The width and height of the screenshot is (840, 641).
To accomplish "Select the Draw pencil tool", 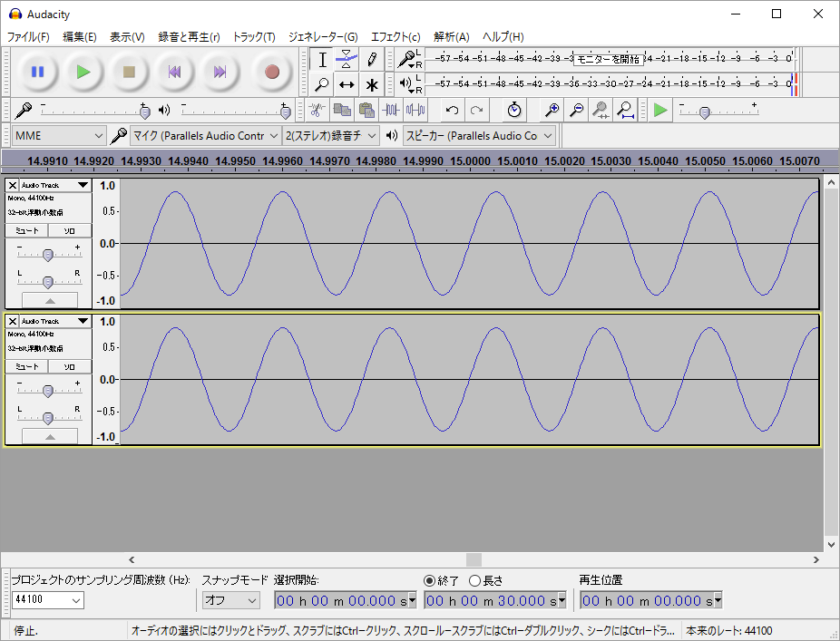I will 372,60.
